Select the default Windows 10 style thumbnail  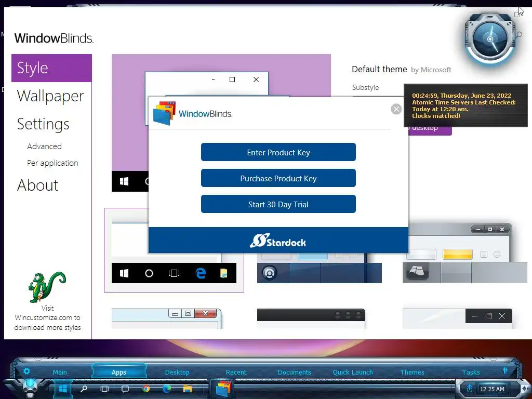click(174, 250)
